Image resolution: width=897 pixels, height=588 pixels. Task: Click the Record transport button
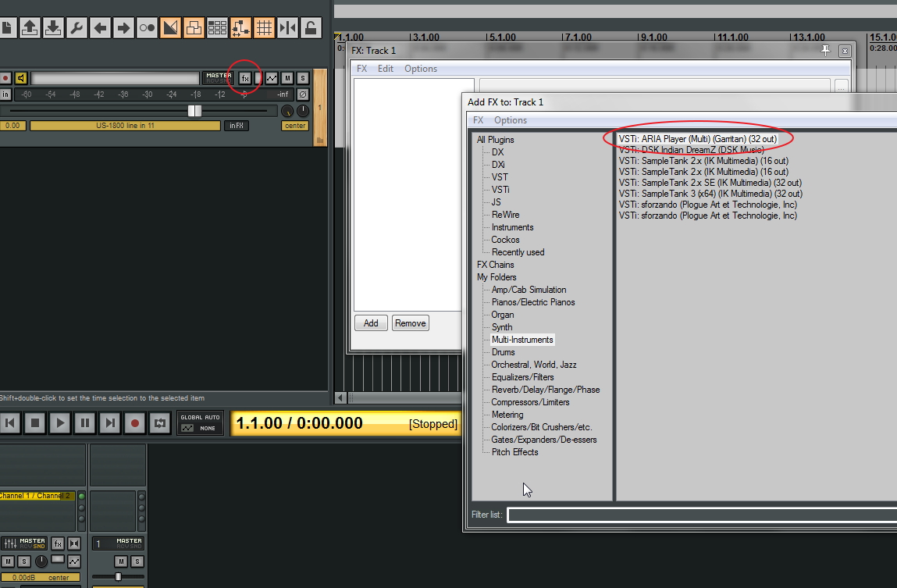coord(135,423)
